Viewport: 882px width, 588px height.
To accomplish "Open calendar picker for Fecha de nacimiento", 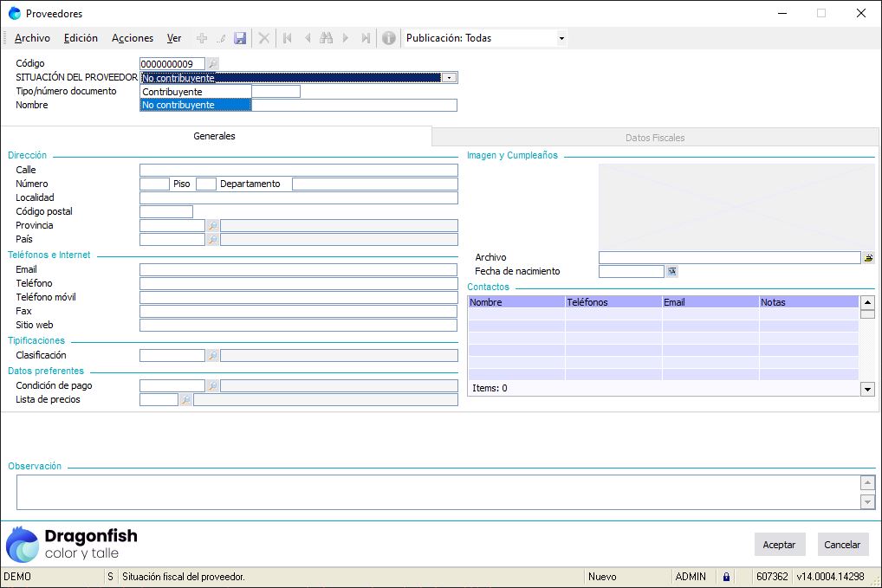I will (x=671, y=272).
